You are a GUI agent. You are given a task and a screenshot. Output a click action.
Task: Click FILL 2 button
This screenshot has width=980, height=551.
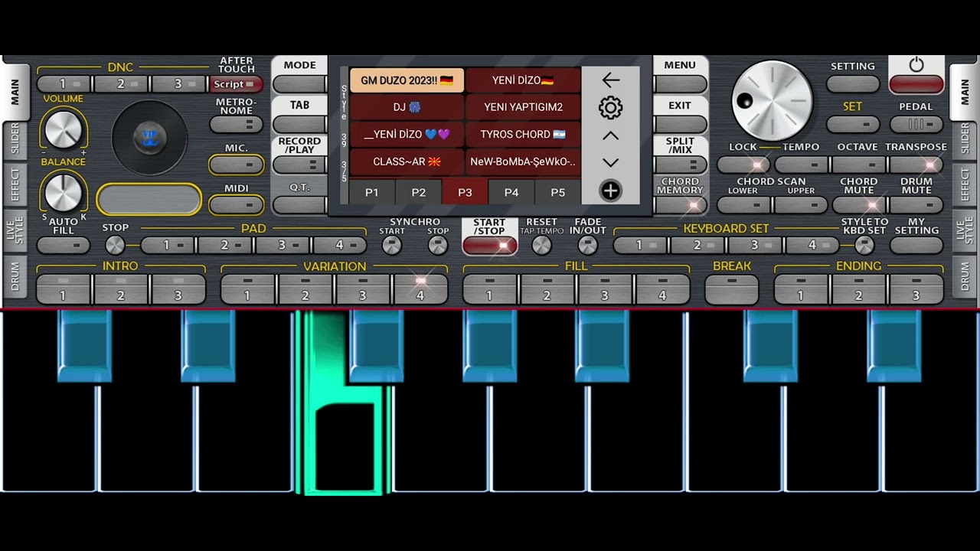pyautogui.click(x=547, y=289)
